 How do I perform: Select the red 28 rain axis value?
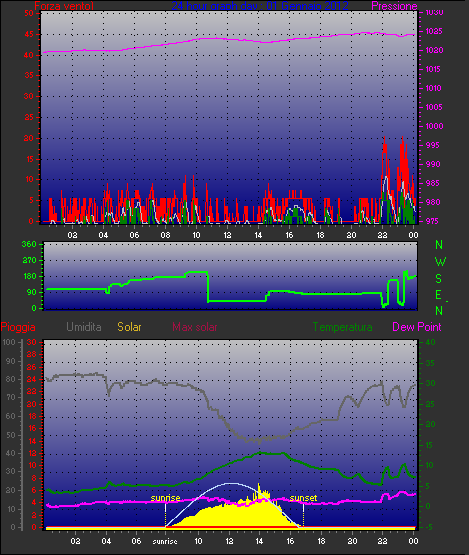coord(32,355)
